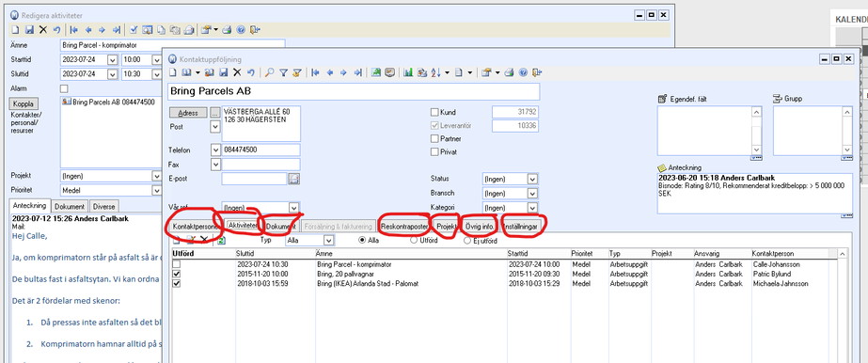
Task: Open the Kategori dropdown
Action: point(532,208)
